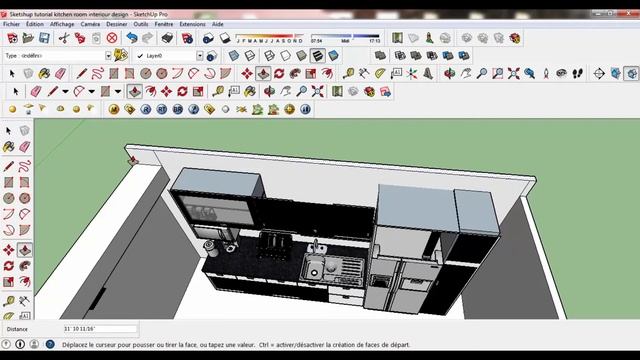Click the red circled X Erase icon
The image size is (640, 360).
tap(112, 38)
